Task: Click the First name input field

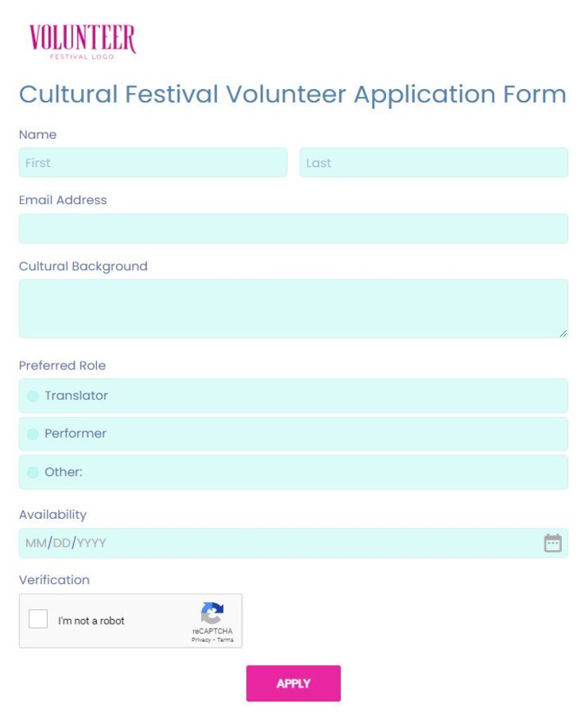Action: [151, 163]
